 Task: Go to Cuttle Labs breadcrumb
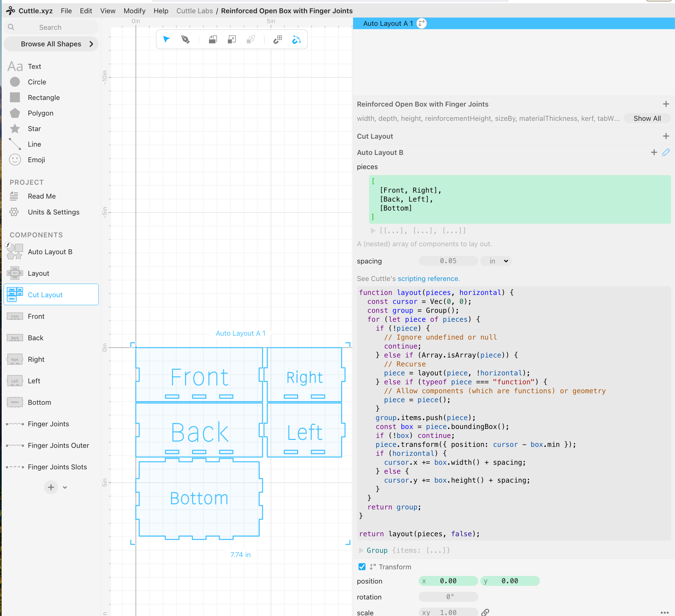click(x=194, y=11)
